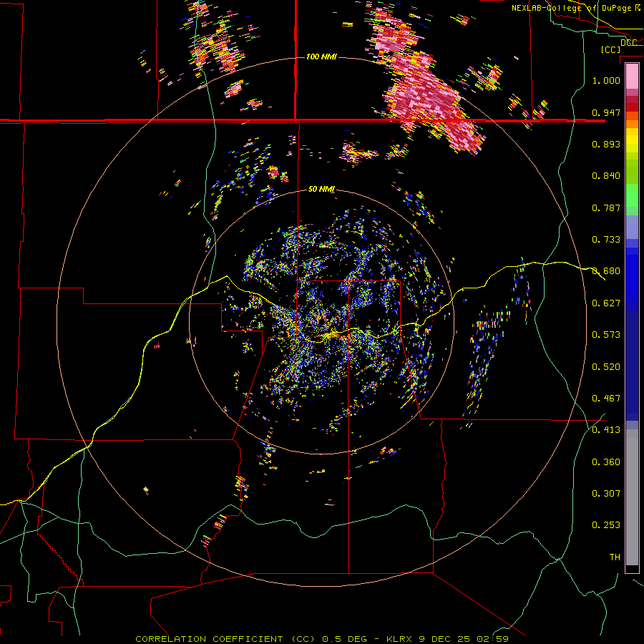Click the 0.787 legend value
Image resolution: width=644 pixels, height=644 pixels.
606,208
